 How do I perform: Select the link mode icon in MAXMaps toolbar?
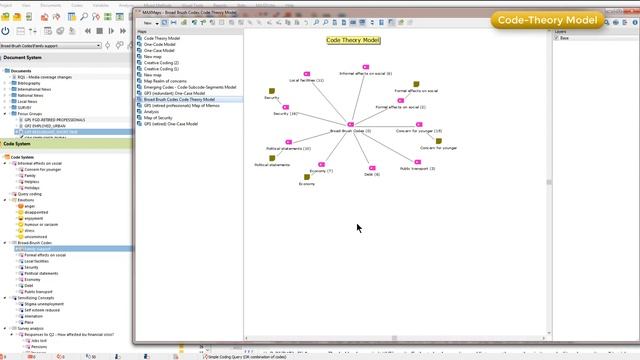tap(174, 22)
